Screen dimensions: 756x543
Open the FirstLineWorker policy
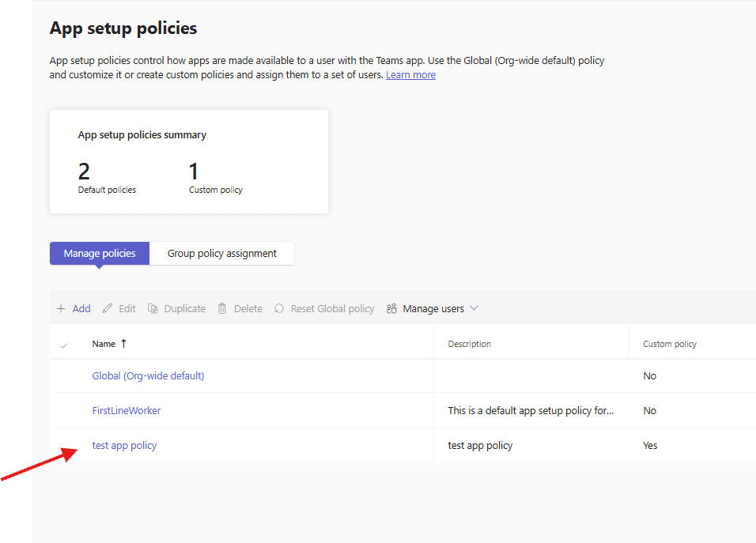[x=127, y=411]
